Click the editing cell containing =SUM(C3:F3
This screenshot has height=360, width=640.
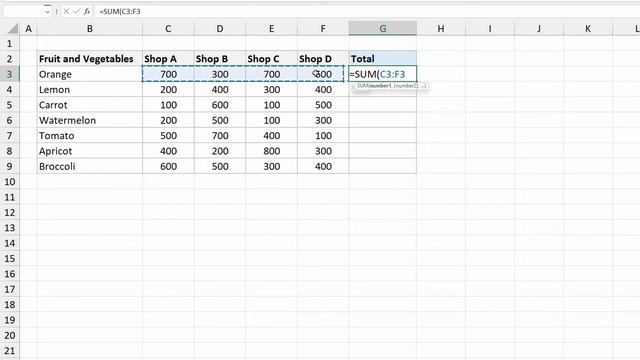point(382,74)
